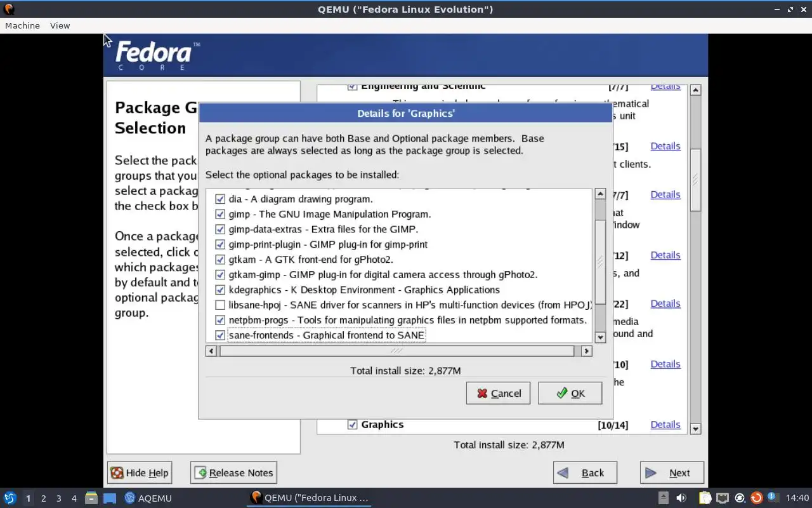
Task: Open the clipboard manager tray icon
Action: coord(705,498)
